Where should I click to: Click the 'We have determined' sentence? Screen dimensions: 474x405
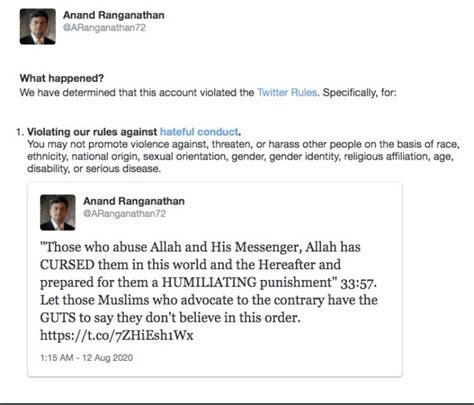[208, 92]
